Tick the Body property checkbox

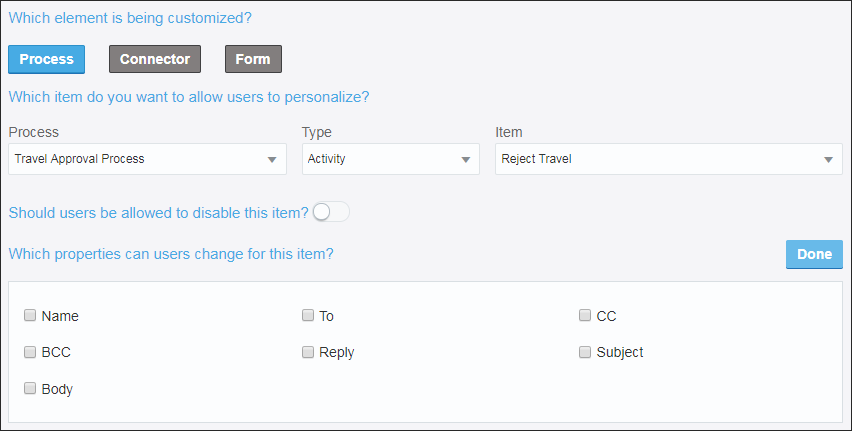30,388
